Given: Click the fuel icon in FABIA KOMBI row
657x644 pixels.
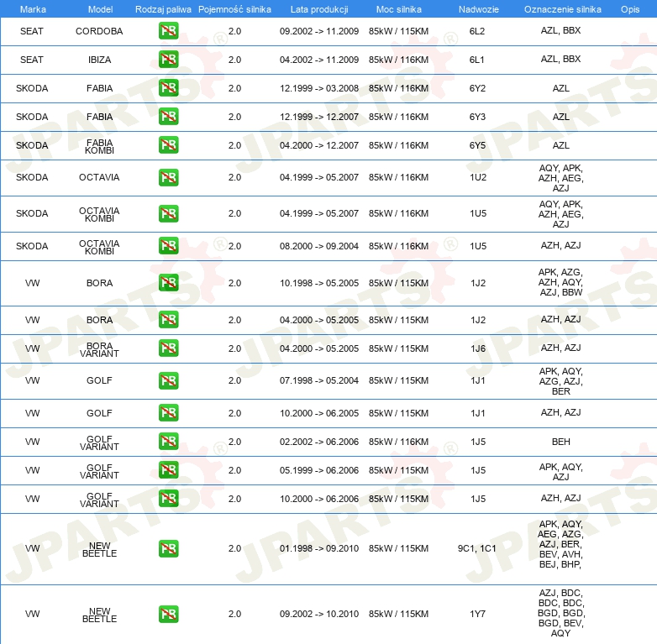Looking at the screenshot, I should [x=168, y=145].
